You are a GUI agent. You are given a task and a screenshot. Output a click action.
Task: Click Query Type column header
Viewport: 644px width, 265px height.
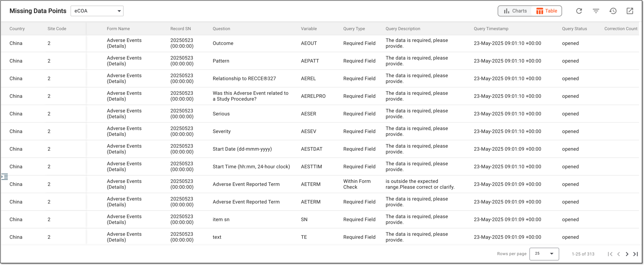354,29
